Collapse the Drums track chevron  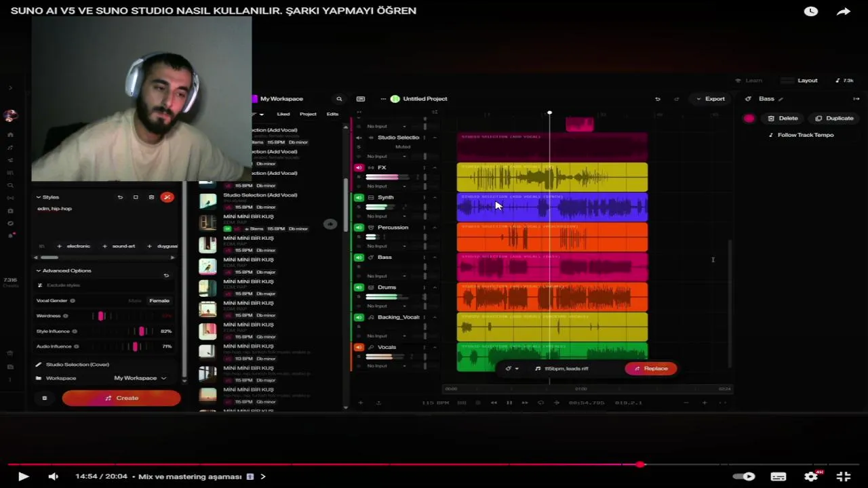tap(435, 287)
